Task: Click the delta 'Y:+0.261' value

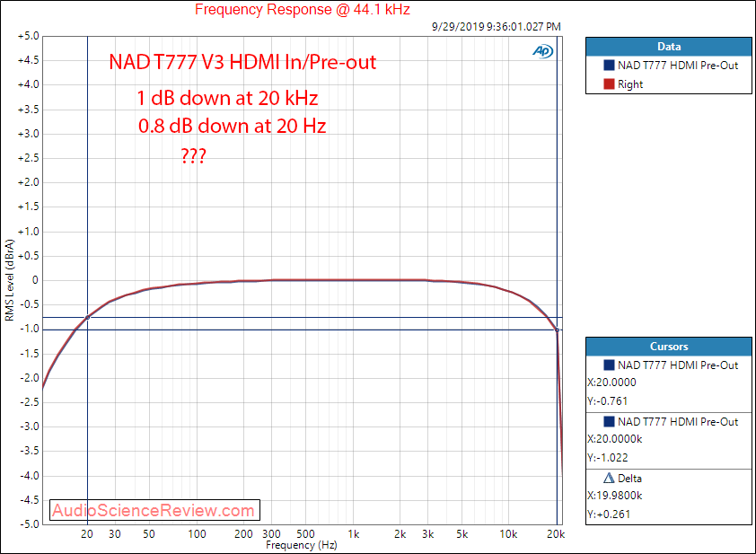Action: (609, 514)
